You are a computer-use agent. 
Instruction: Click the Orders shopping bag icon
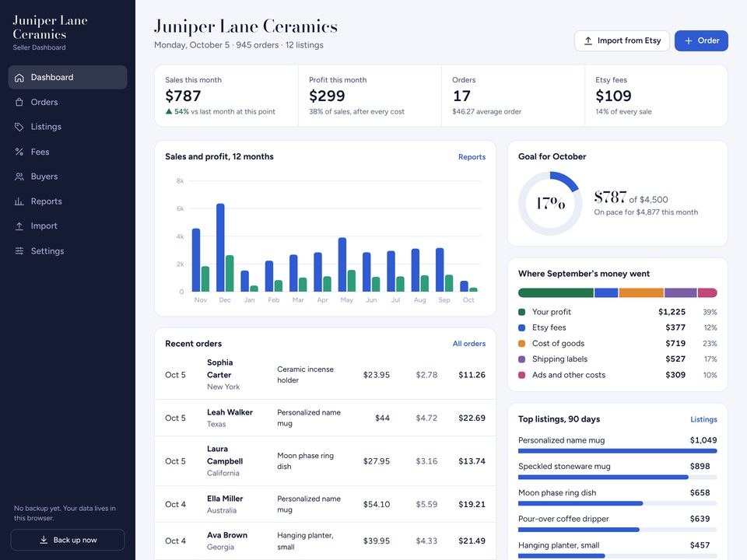pyautogui.click(x=19, y=103)
